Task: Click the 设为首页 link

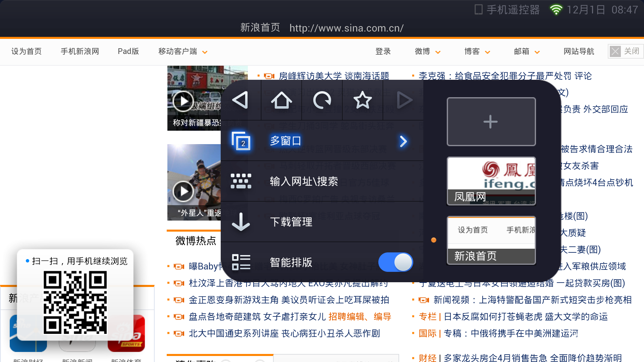Action: 26,51
